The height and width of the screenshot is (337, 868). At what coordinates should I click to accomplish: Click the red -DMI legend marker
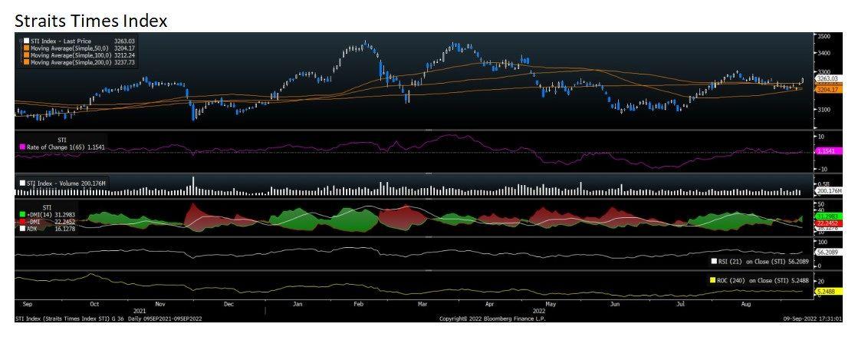pyautogui.click(x=22, y=220)
